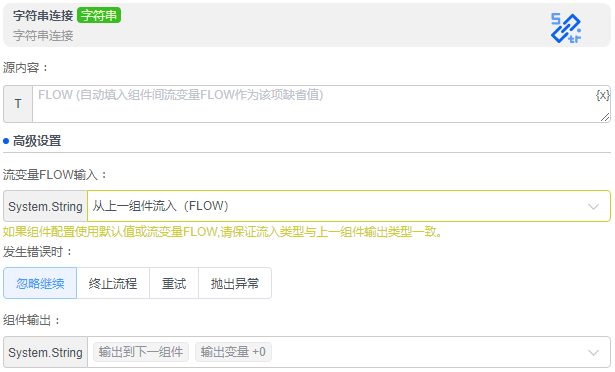Image resolution: width=615 pixels, height=372 pixels.
Task: Click the green 字符串 tag
Action: (x=99, y=15)
